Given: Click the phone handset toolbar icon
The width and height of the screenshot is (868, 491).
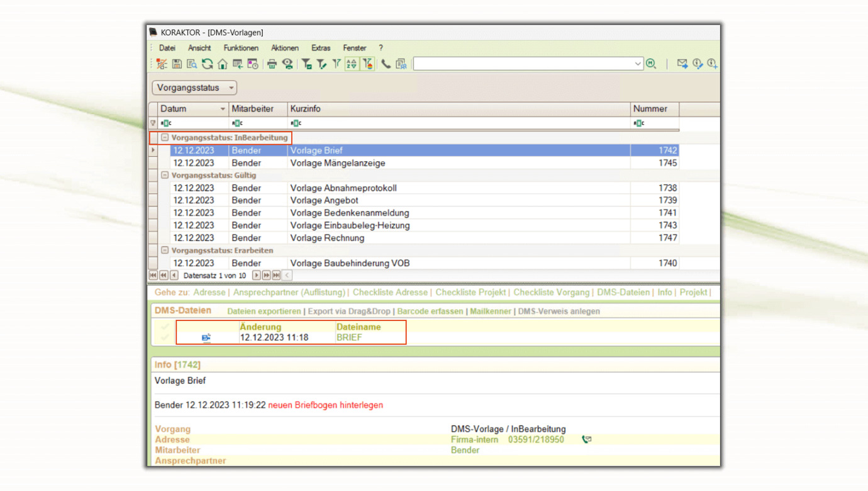Looking at the screenshot, I should point(386,64).
